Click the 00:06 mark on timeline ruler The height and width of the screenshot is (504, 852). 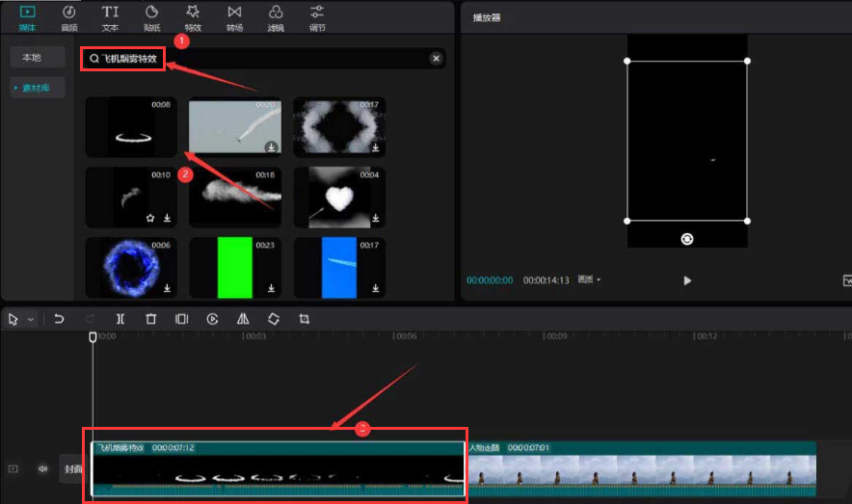point(405,336)
